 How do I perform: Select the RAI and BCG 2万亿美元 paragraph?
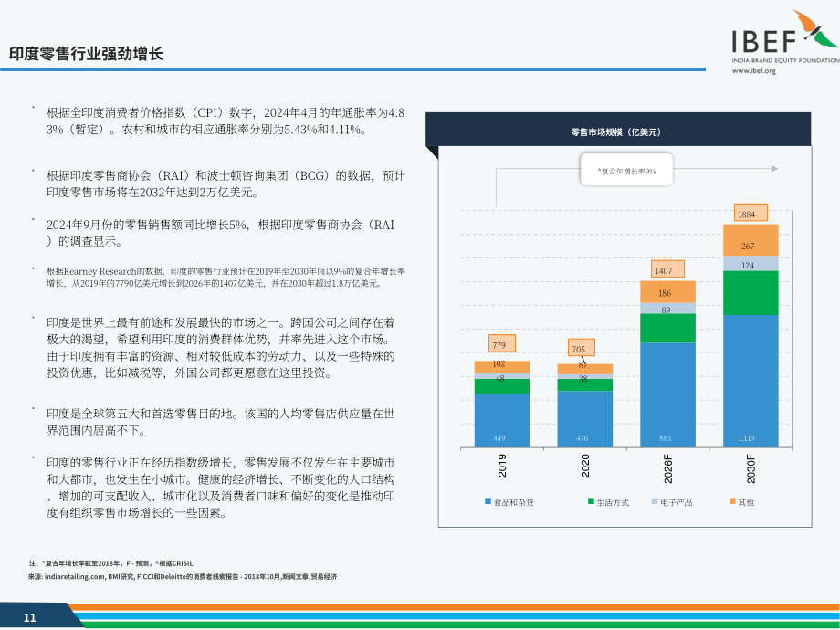(226, 184)
